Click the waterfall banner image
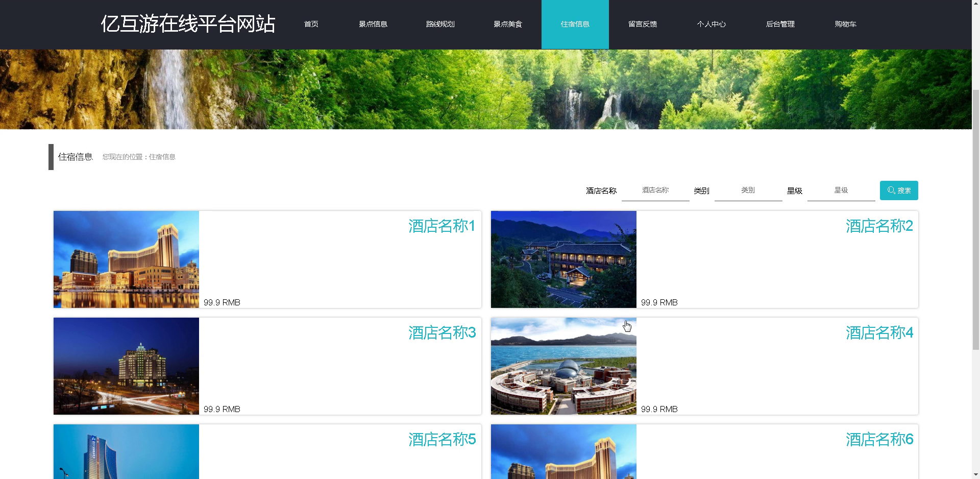This screenshot has width=980, height=479. click(x=485, y=89)
